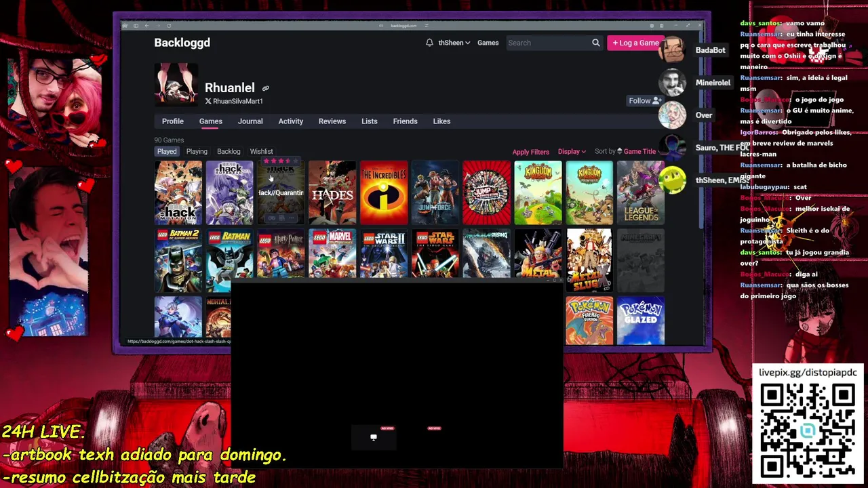This screenshot has width=868, height=488.
Task: Select the Playing filter
Action: (x=197, y=152)
